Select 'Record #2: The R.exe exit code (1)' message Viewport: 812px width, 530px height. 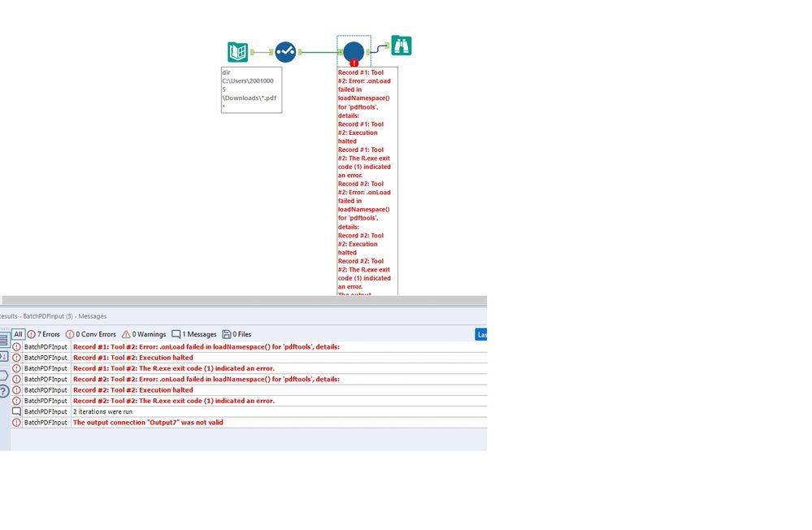(x=174, y=401)
